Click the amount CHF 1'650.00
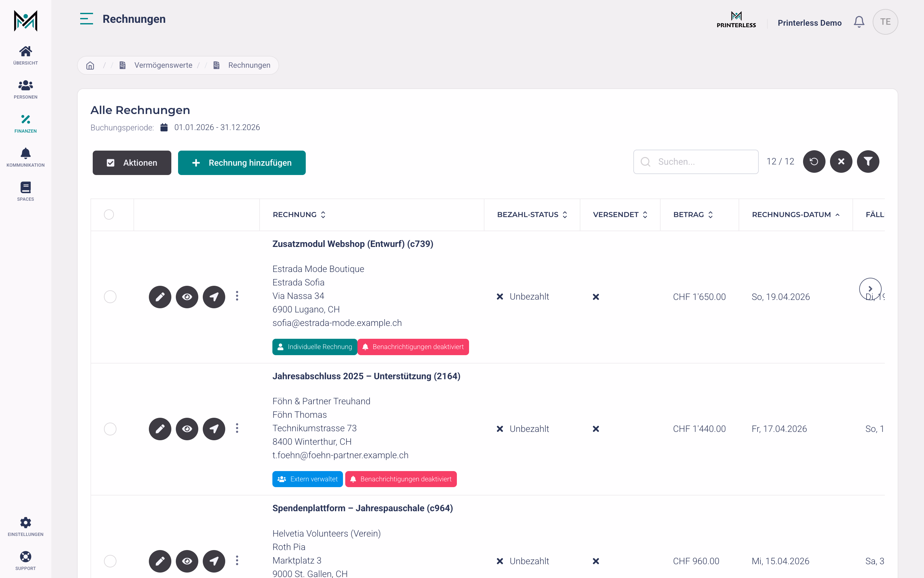The image size is (924, 578). pyautogui.click(x=699, y=297)
